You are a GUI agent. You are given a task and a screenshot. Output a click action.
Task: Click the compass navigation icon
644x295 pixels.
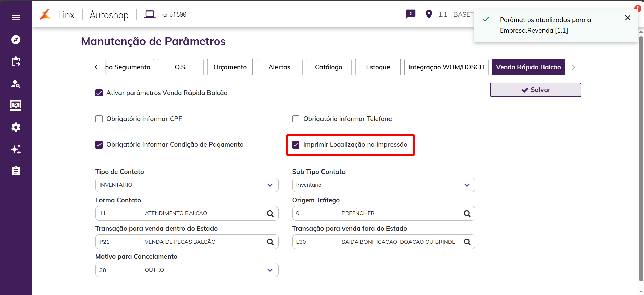(x=16, y=40)
